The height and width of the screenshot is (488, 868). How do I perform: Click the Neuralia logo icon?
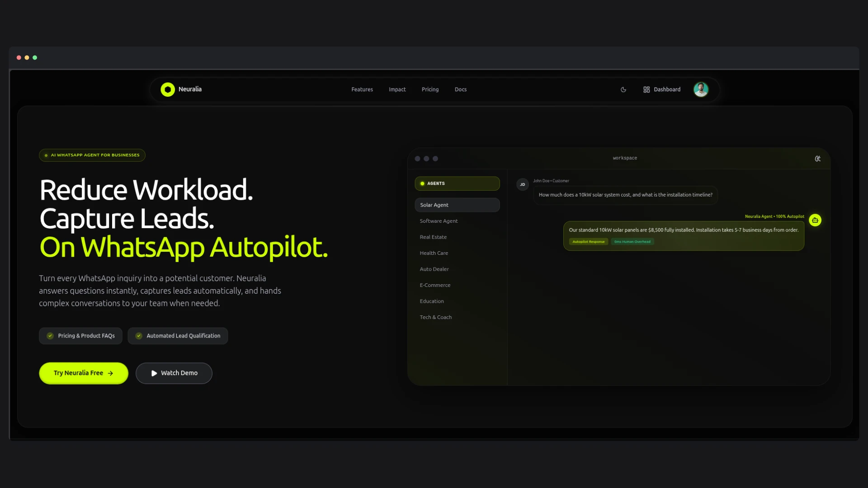click(168, 89)
